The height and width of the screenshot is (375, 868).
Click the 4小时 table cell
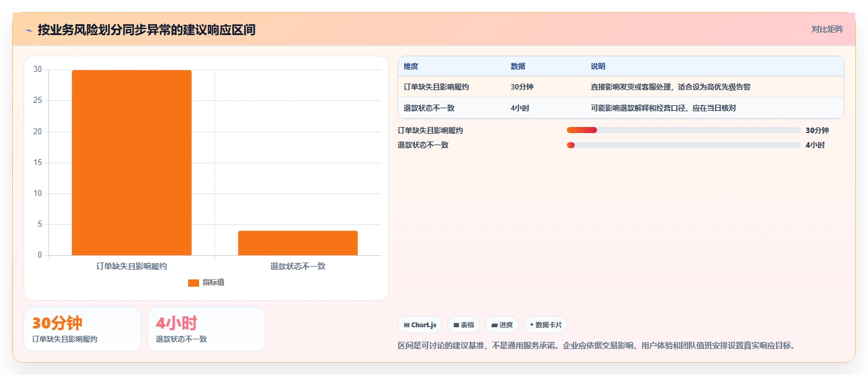[520, 108]
